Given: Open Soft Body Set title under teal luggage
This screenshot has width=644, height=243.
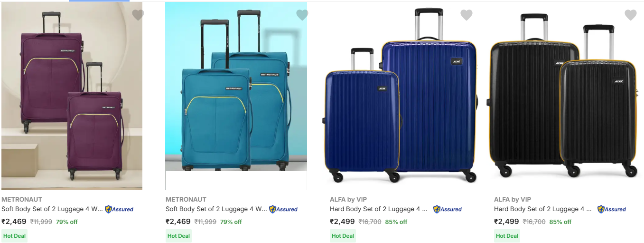Looking at the screenshot, I should point(216,209).
